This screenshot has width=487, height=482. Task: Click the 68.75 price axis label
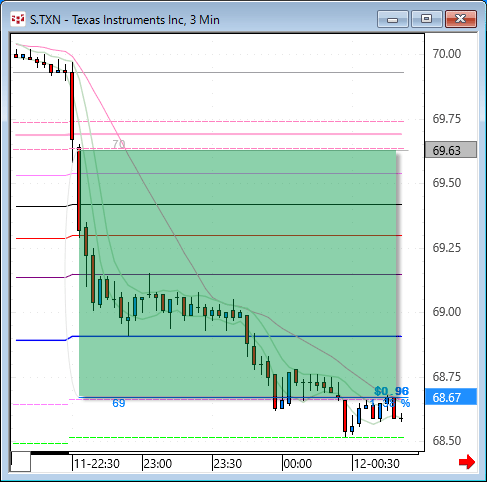pos(447,377)
